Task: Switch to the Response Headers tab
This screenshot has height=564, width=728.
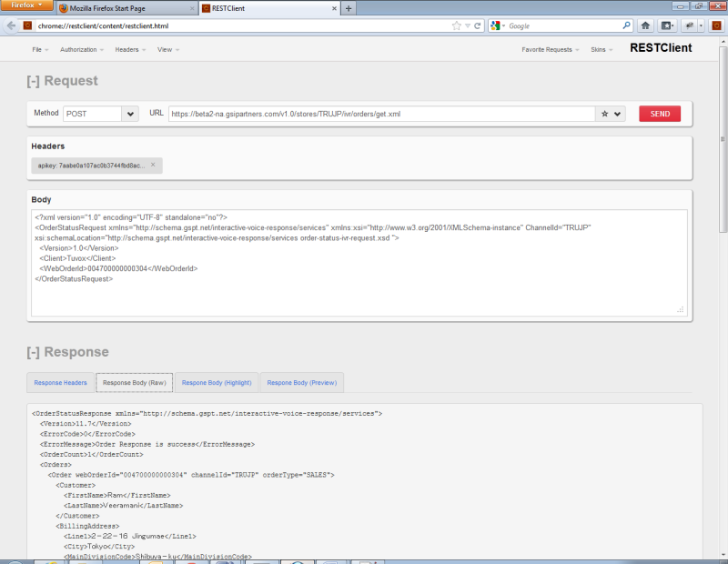Action: point(59,382)
